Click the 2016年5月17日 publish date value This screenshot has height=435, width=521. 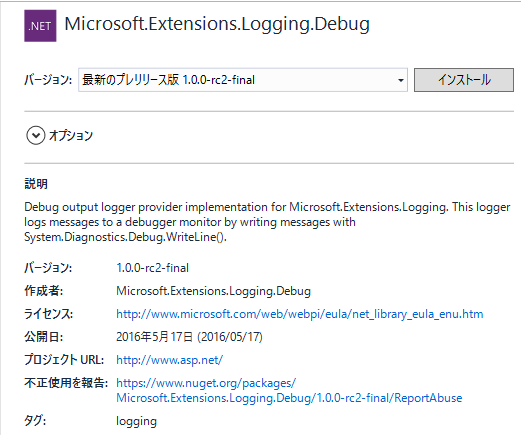(189, 337)
